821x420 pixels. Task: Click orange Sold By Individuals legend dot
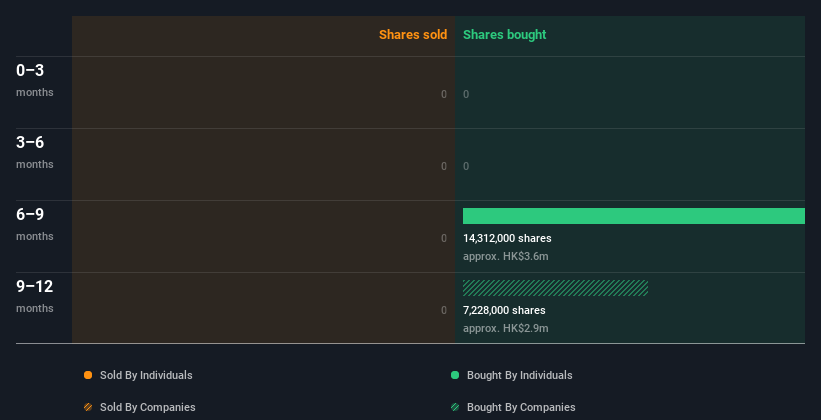click(88, 375)
